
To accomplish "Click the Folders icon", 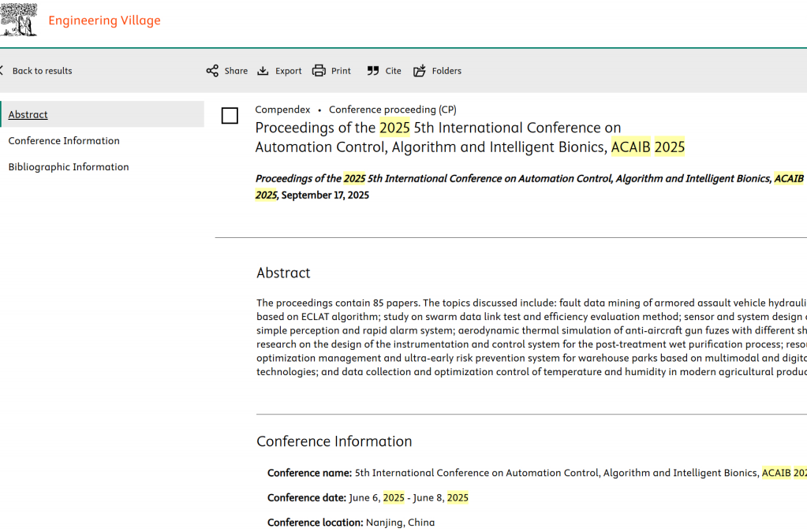I will (420, 71).
